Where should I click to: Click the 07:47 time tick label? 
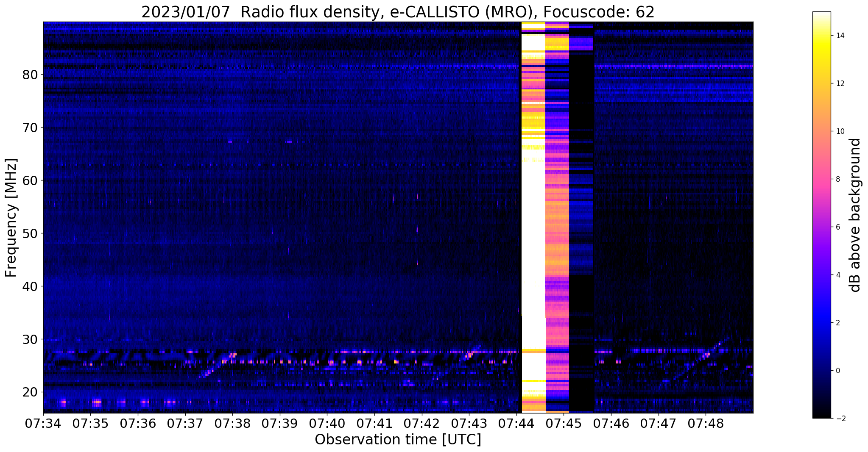[x=658, y=423]
